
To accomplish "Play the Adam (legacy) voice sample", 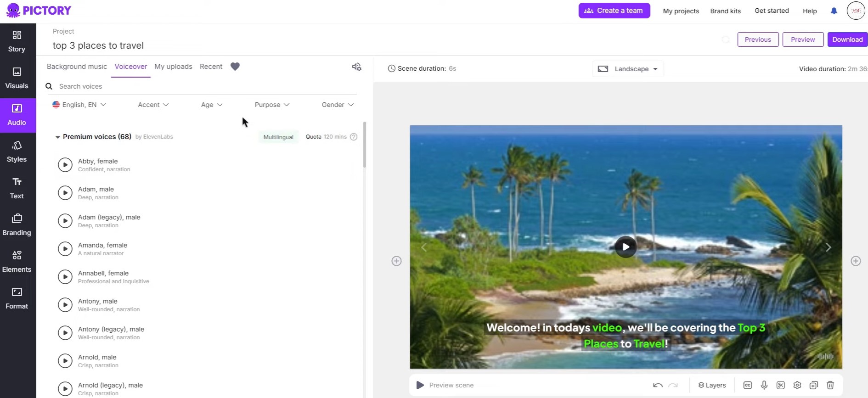I will pos(65,221).
